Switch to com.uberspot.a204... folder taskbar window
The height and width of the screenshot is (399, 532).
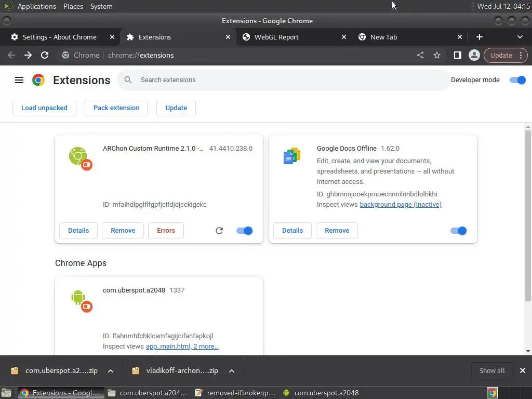click(148, 393)
